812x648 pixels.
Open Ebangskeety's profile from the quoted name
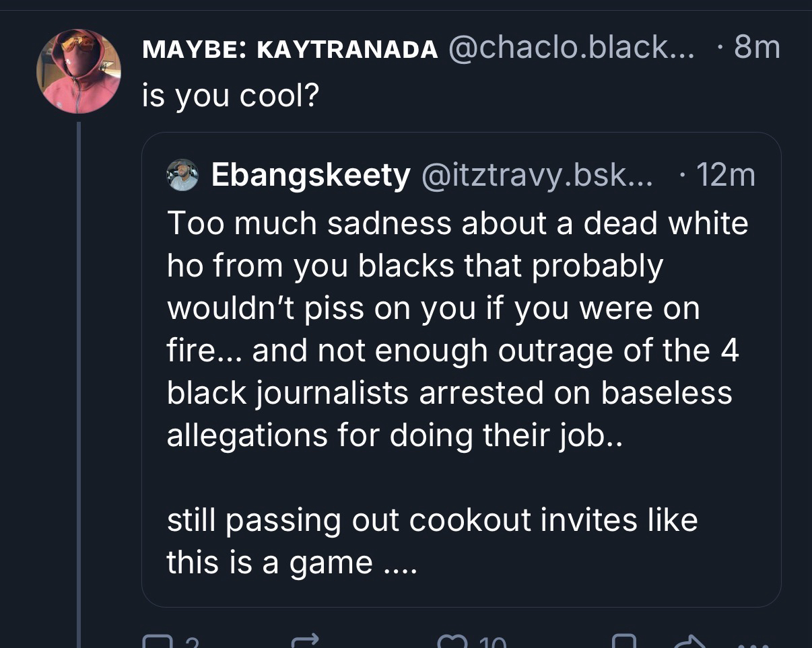(310, 176)
